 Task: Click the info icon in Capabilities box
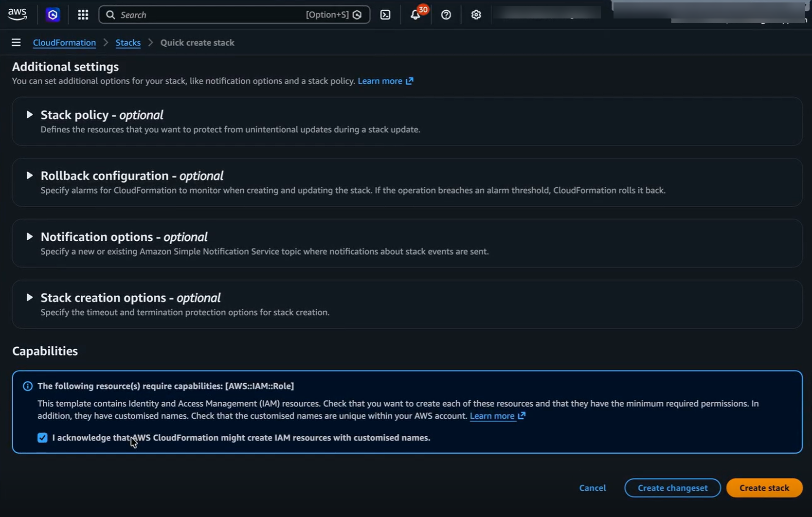coord(28,386)
